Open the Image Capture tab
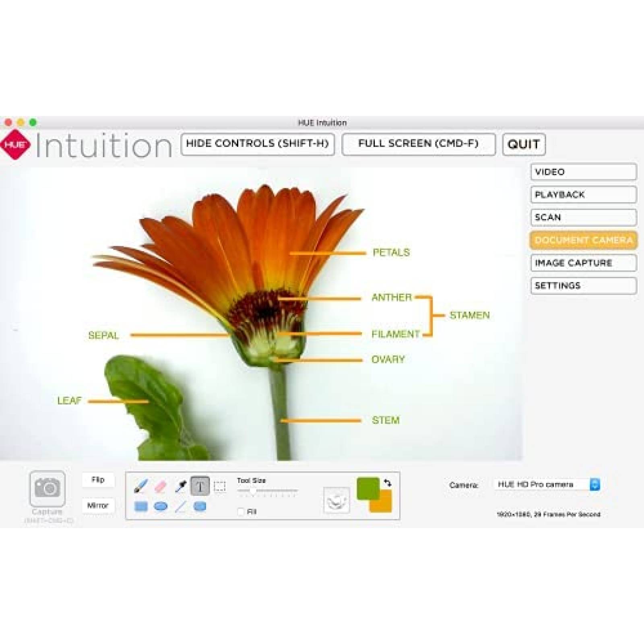This screenshot has height=644, width=644. (x=583, y=263)
